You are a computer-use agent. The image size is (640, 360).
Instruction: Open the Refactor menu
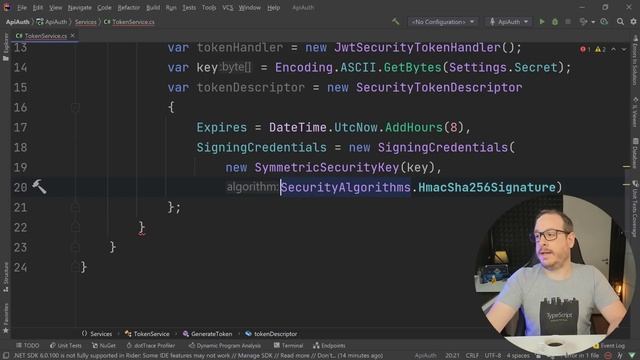pyautogui.click(x=129, y=7)
